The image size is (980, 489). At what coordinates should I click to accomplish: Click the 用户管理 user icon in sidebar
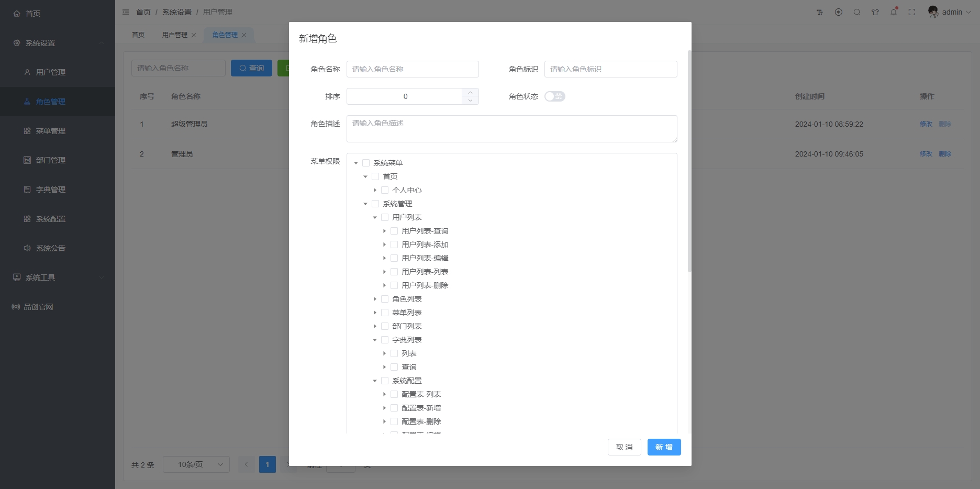click(27, 72)
